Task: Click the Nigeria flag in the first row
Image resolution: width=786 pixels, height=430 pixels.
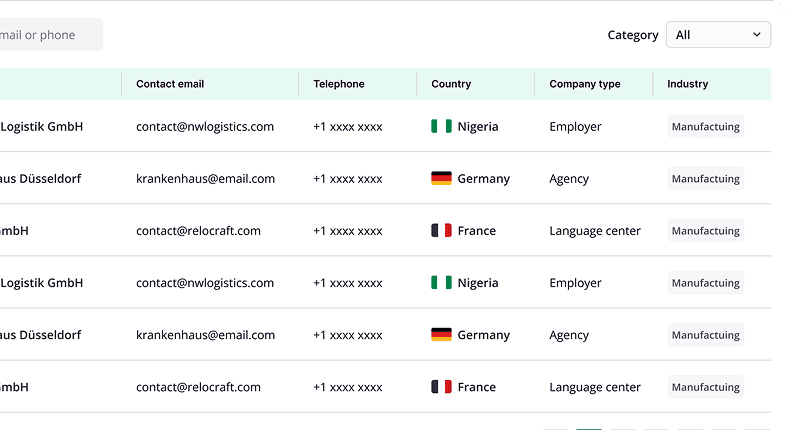Action: 441,127
